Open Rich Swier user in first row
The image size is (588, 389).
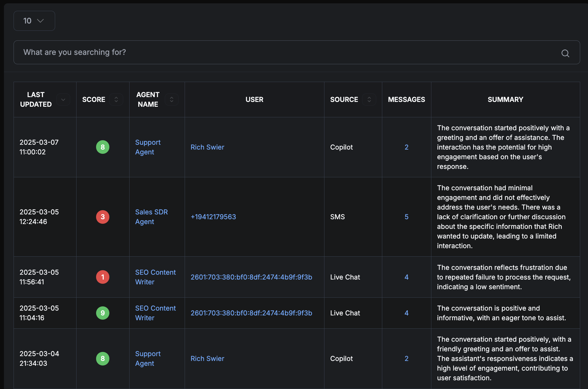(x=207, y=147)
